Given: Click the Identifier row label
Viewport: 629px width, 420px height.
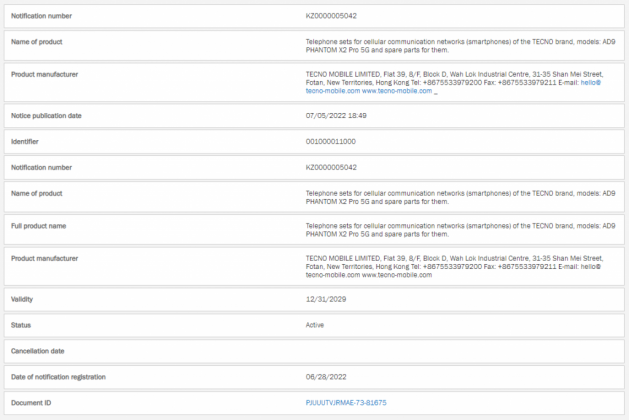Looking at the screenshot, I should tap(25, 141).
